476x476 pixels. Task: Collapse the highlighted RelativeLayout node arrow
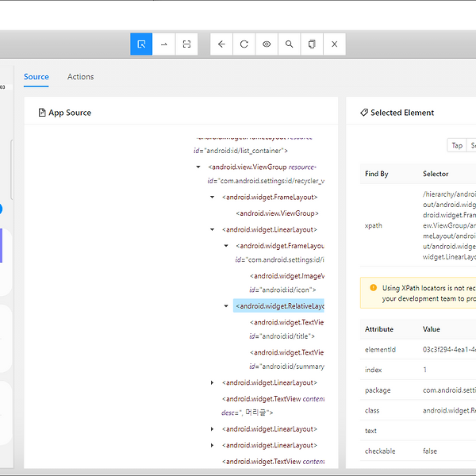tap(226, 306)
